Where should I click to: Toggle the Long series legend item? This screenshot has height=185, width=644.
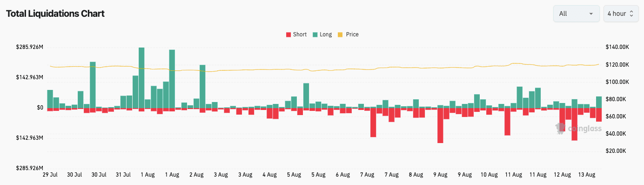coord(322,34)
